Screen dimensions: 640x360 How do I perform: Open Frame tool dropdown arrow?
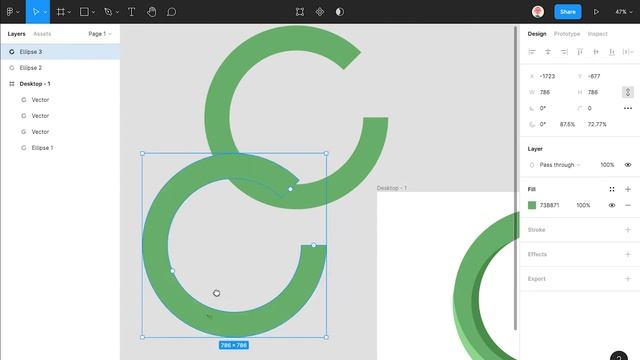69,12
